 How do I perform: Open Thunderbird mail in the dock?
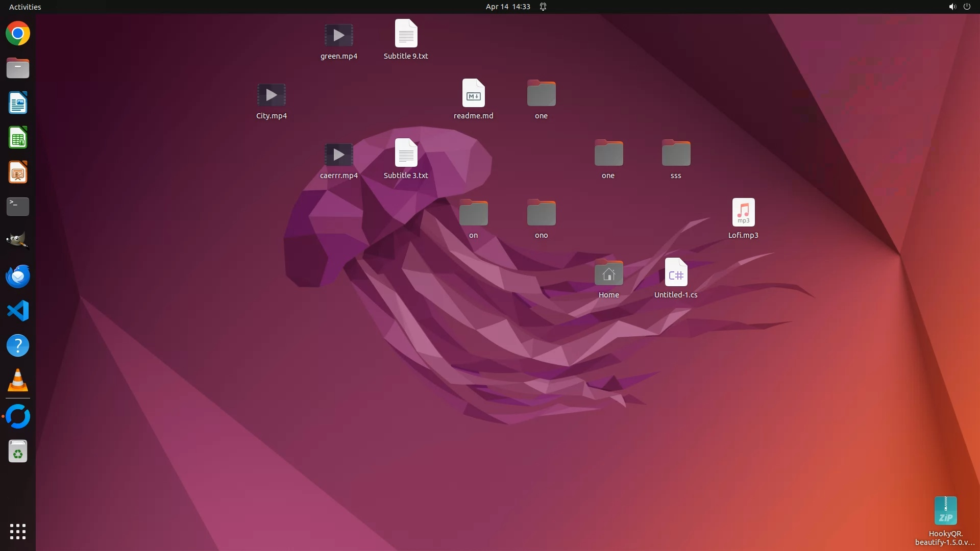click(x=18, y=276)
